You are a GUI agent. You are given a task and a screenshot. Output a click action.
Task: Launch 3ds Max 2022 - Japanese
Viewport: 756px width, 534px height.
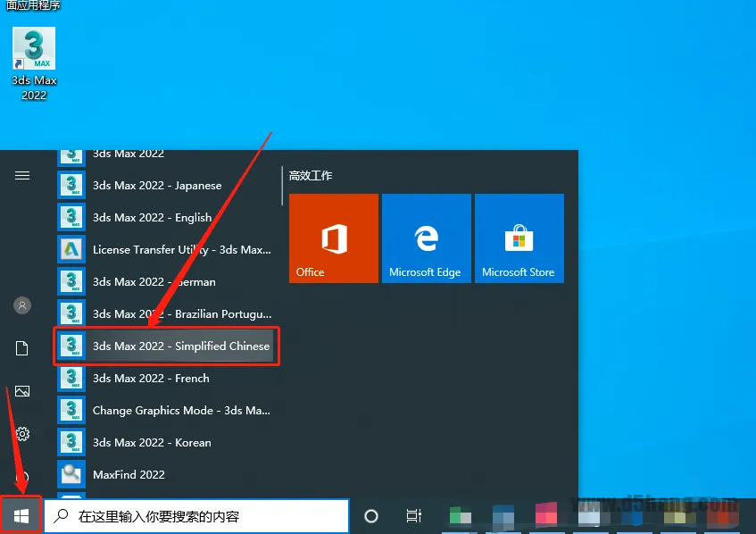point(156,186)
